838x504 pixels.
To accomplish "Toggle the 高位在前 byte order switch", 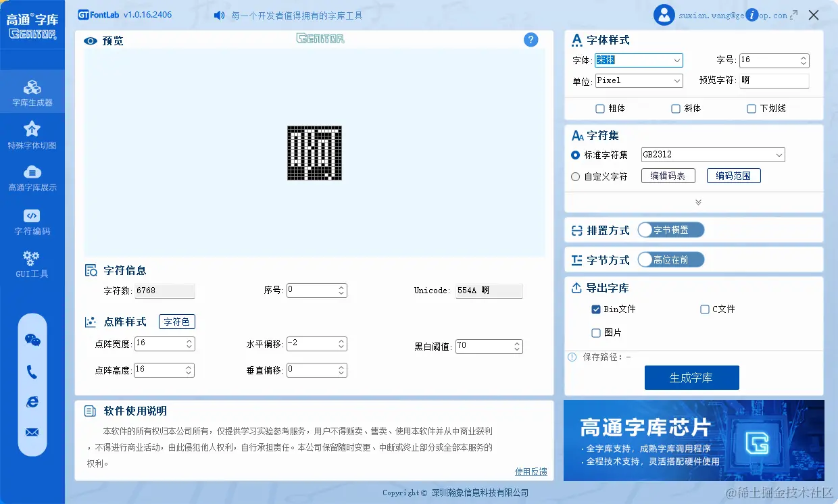I will pos(671,260).
